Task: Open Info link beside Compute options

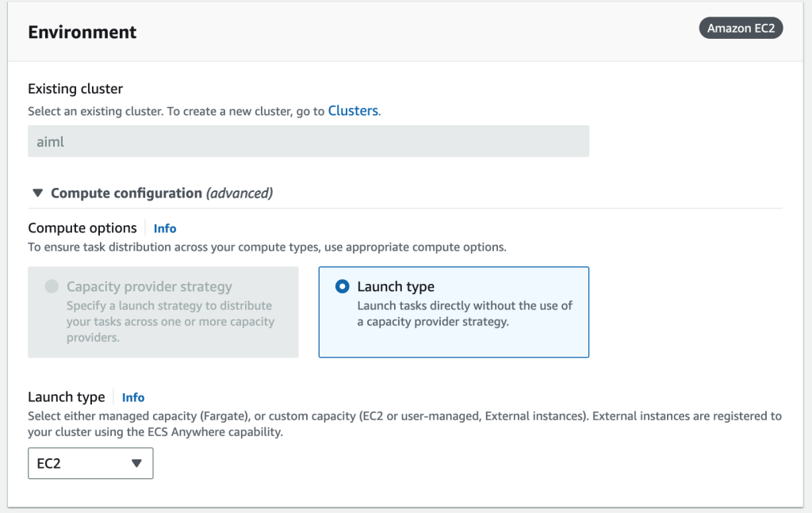Action: click(165, 228)
